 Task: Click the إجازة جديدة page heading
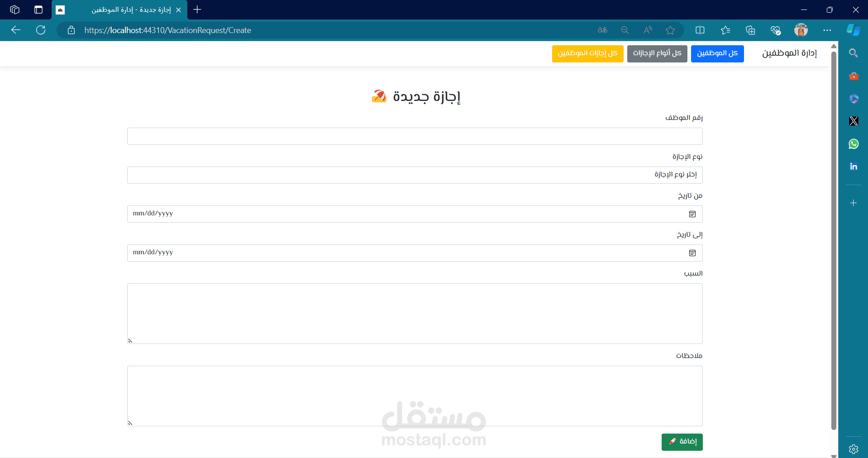click(416, 96)
